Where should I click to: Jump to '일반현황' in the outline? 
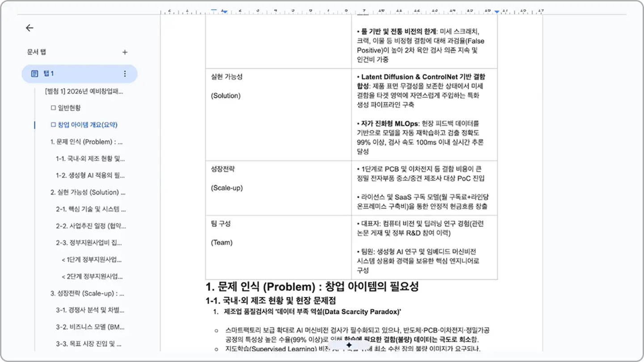[x=66, y=108]
